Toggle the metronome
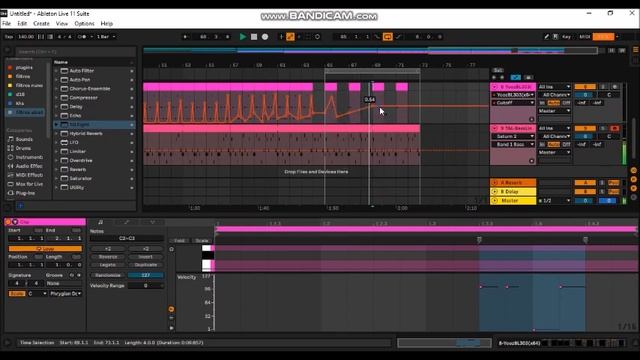640x360 pixels. 82,37
